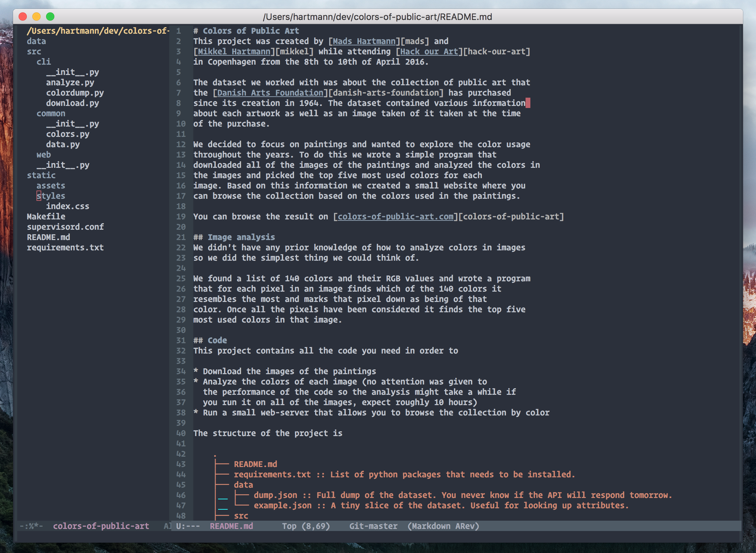Open supervisord.conf from file tree
Image resolution: width=756 pixels, height=553 pixels.
coord(65,227)
